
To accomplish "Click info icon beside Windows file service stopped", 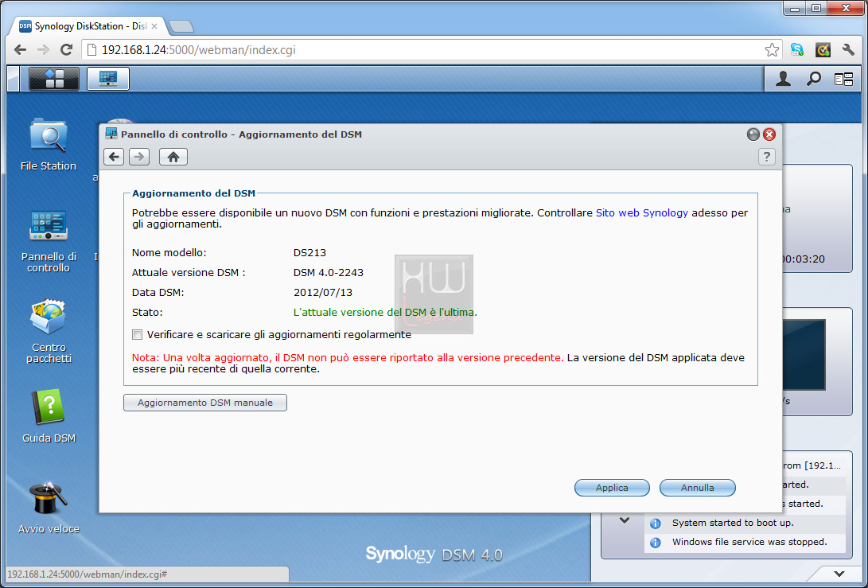I will [656, 543].
